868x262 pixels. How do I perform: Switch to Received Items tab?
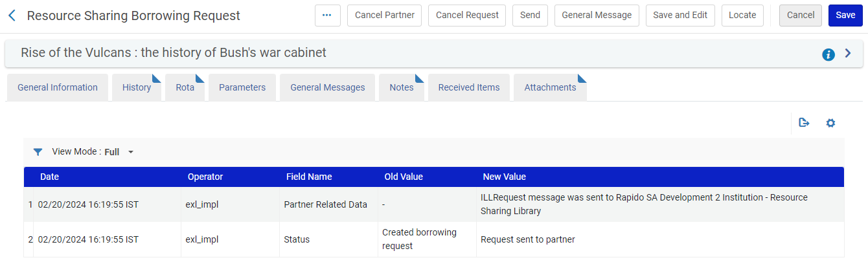(x=468, y=87)
